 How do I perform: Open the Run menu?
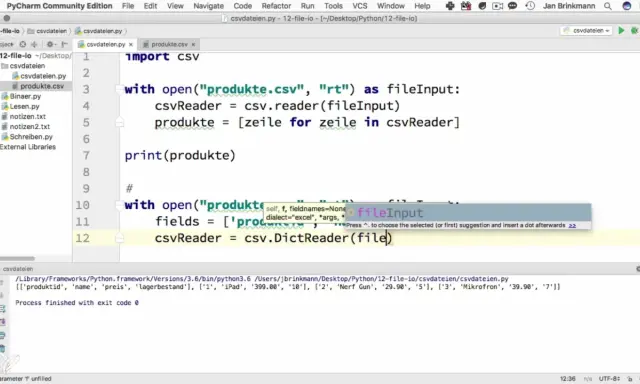point(307,6)
